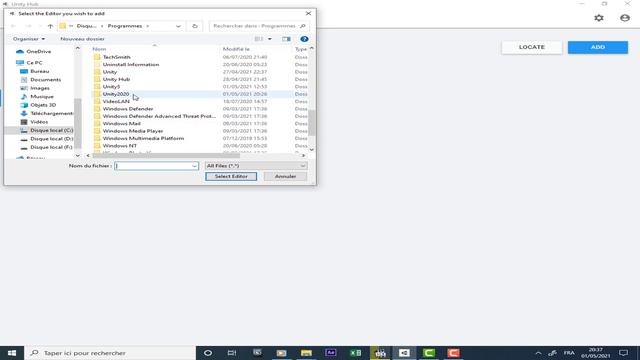
Task: Click Annuler to cancel the dialog
Action: (x=285, y=176)
